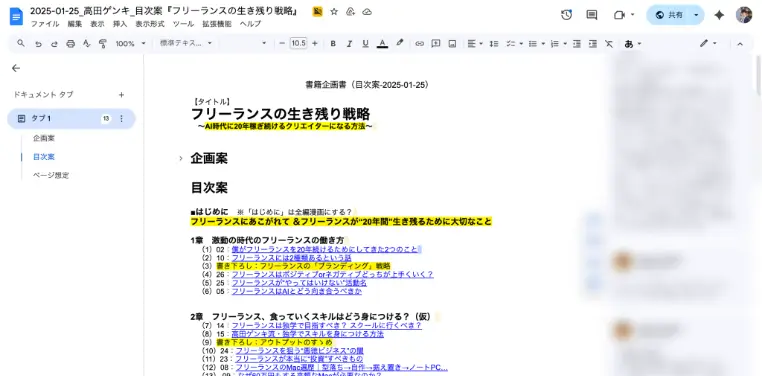
Task: Check the cloud document status icon
Action: [x=367, y=12]
